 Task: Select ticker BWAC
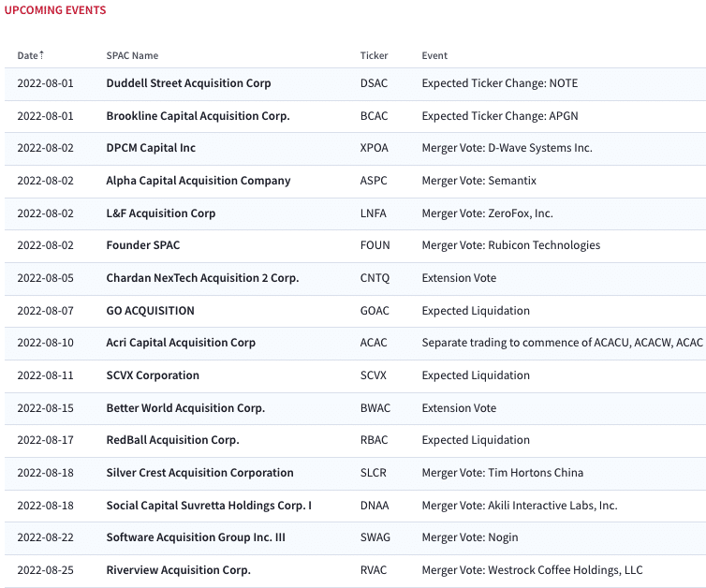(x=375, y=408)
